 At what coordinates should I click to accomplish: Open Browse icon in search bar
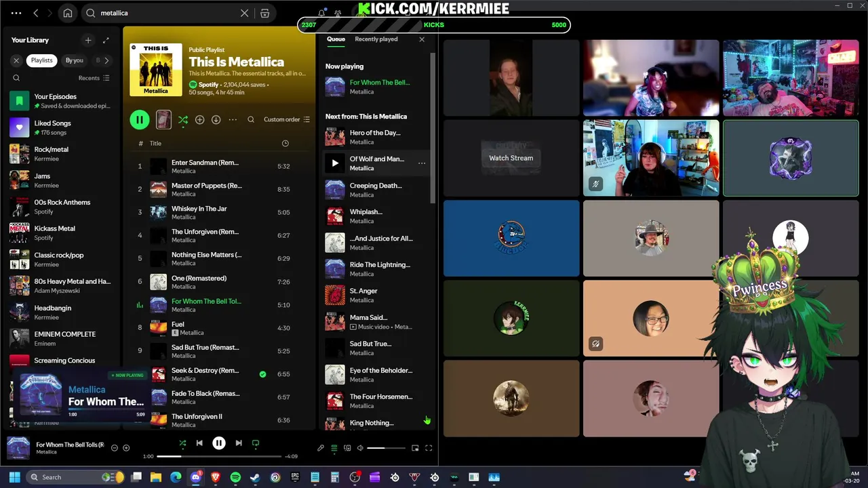point(265,13)
